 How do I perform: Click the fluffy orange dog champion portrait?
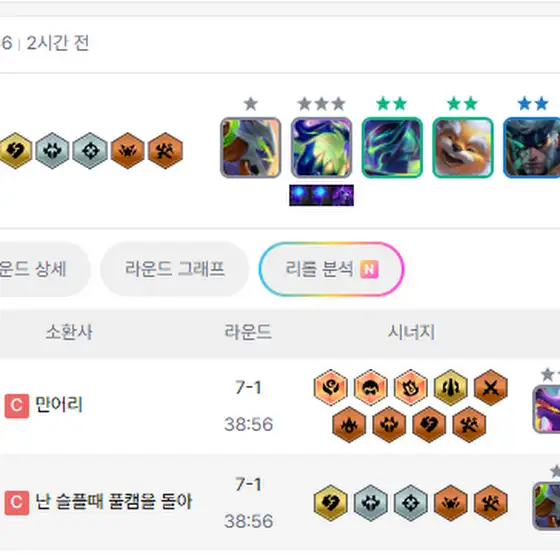pyautogui.click(x=463, y=148)
